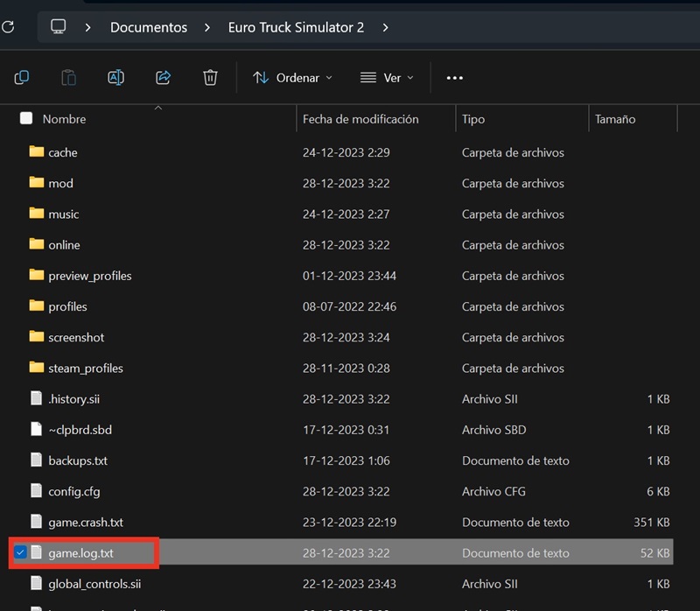700x611 pixels.
Task: Click the date 08-07-2022 22:46
Action: pos(349,306)
